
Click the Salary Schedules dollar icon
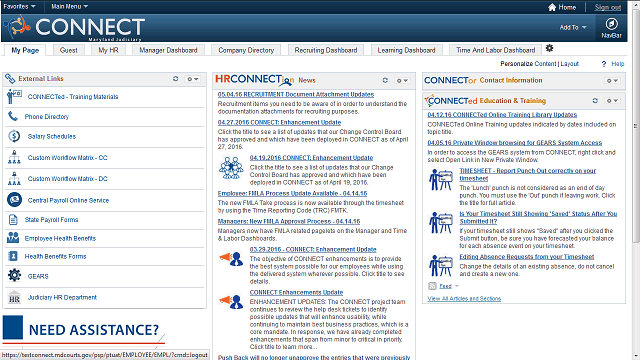coord(14,136)
